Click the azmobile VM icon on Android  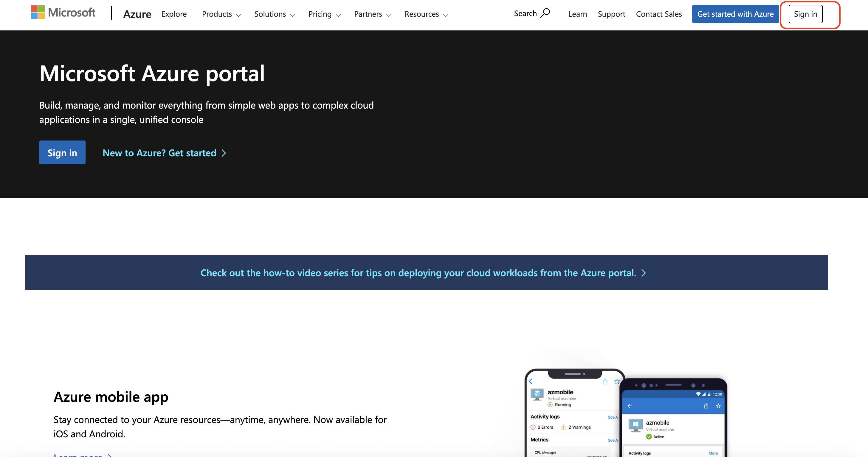(x=635, y=426)
